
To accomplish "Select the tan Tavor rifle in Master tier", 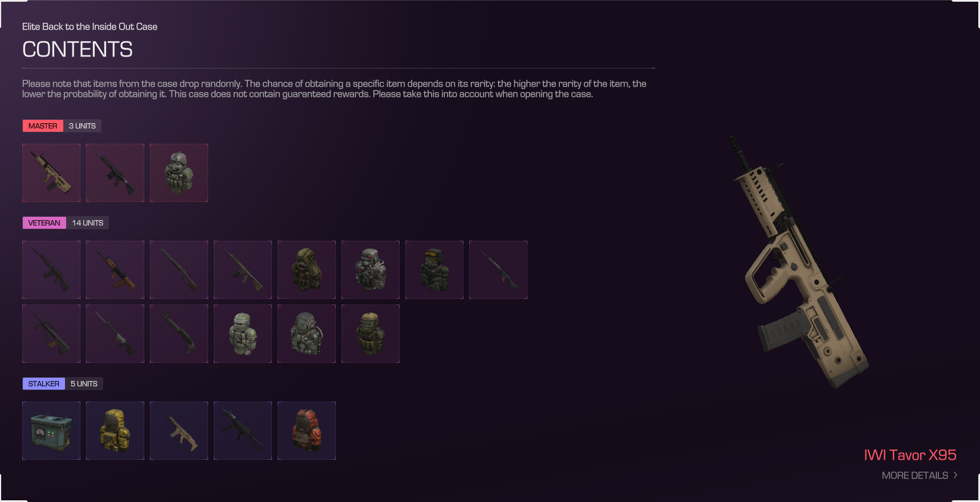I will pos(51,173).
